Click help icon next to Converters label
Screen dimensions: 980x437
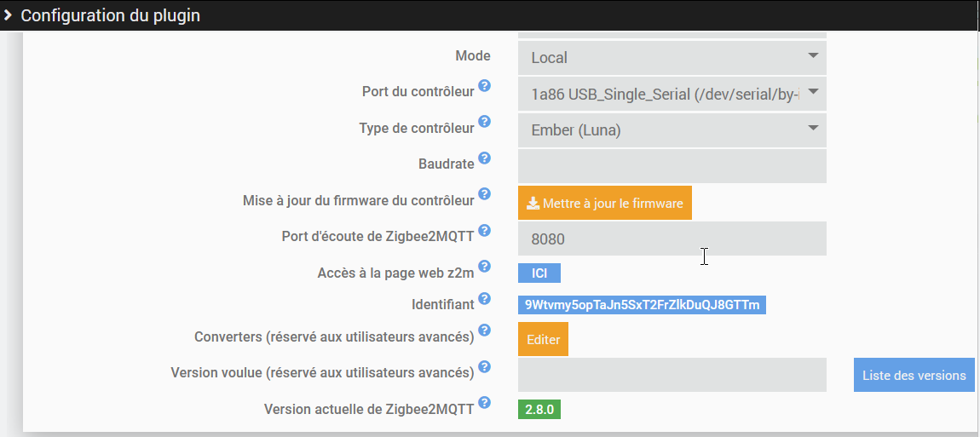(484, 331)
